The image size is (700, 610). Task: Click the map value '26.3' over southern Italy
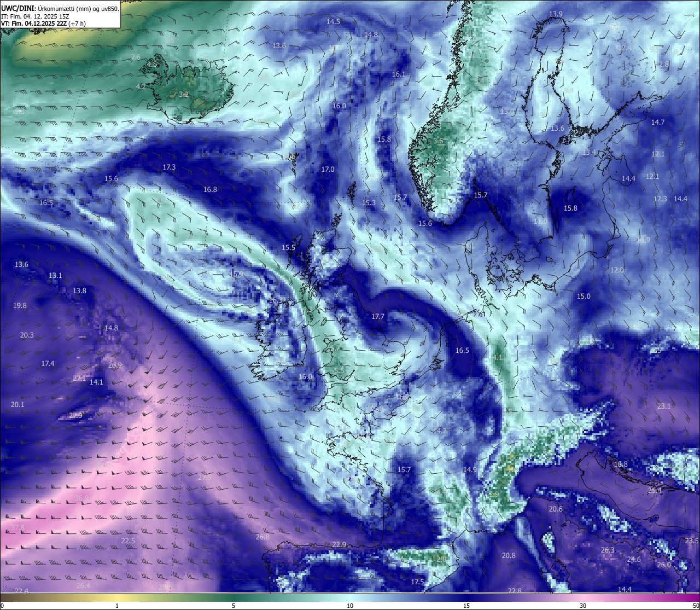point(608,550)
